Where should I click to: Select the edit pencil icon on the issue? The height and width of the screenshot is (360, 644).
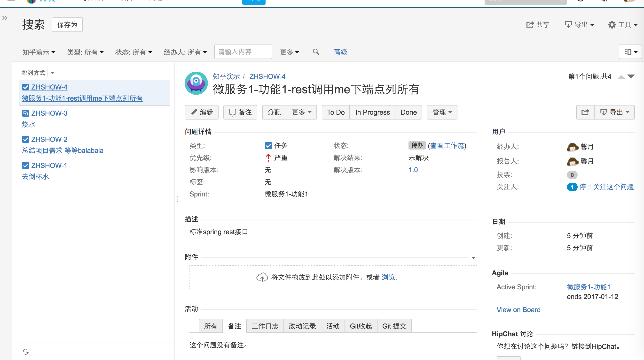(194, 112)
